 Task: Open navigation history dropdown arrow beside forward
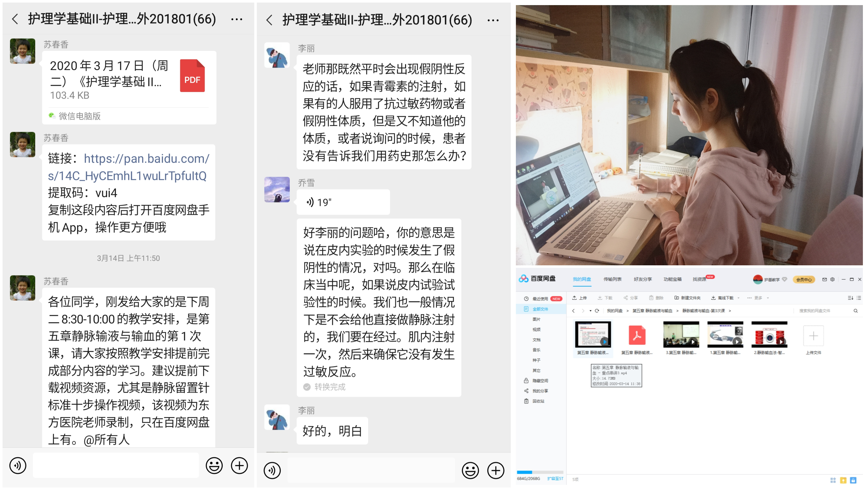[x=590, y=311]
